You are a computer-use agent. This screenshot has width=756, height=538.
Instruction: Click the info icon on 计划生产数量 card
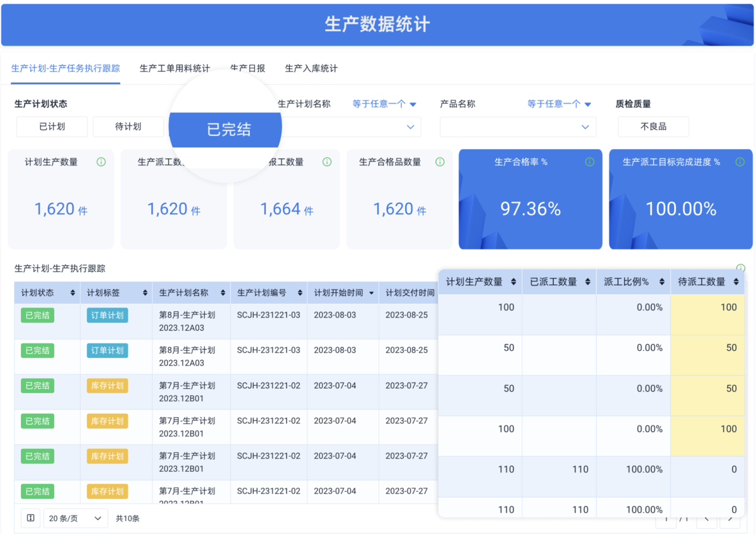[x=101, y=162]
